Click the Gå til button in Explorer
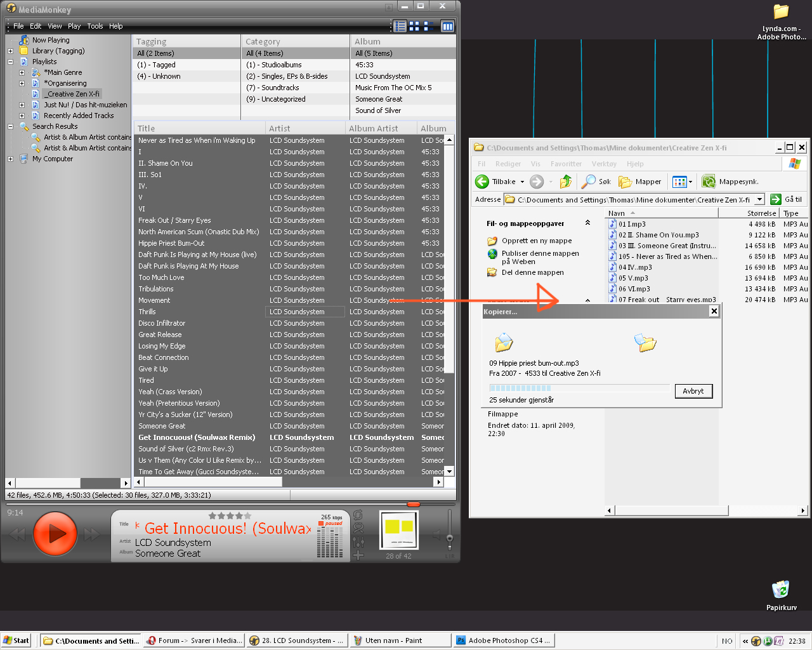The image size is (812, 650). tap(787, 199)
